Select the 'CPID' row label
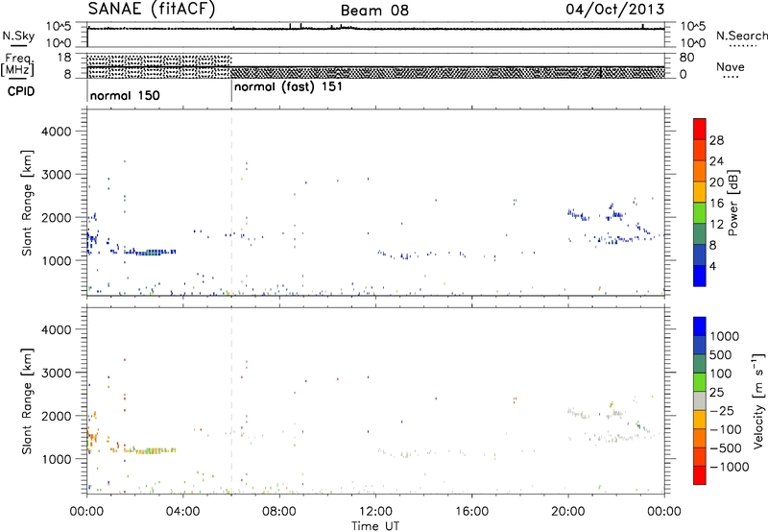 [21, 91]
